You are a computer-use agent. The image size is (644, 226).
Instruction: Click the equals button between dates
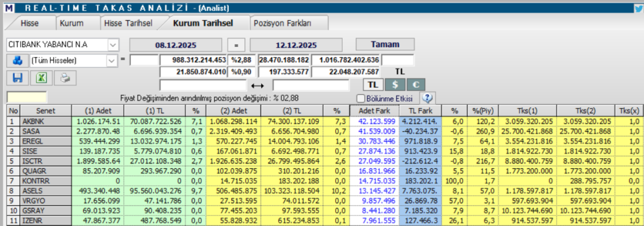click(x=236, y=45)
